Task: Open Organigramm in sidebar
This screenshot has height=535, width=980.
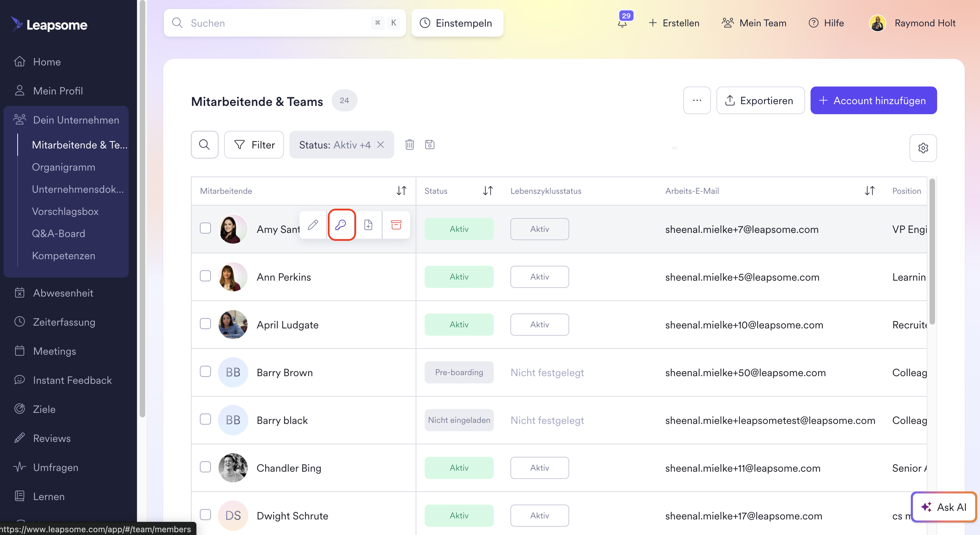Action: (64, 167)
